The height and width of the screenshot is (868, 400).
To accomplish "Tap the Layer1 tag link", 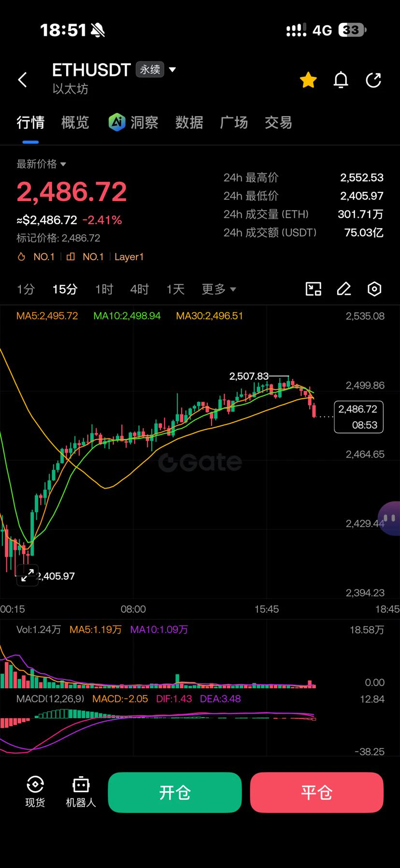I will (129, 257).
